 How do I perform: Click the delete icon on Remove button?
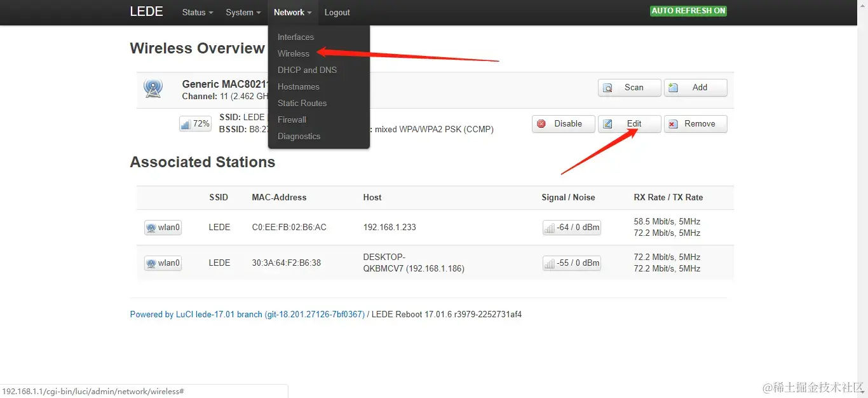pos(674,124)
